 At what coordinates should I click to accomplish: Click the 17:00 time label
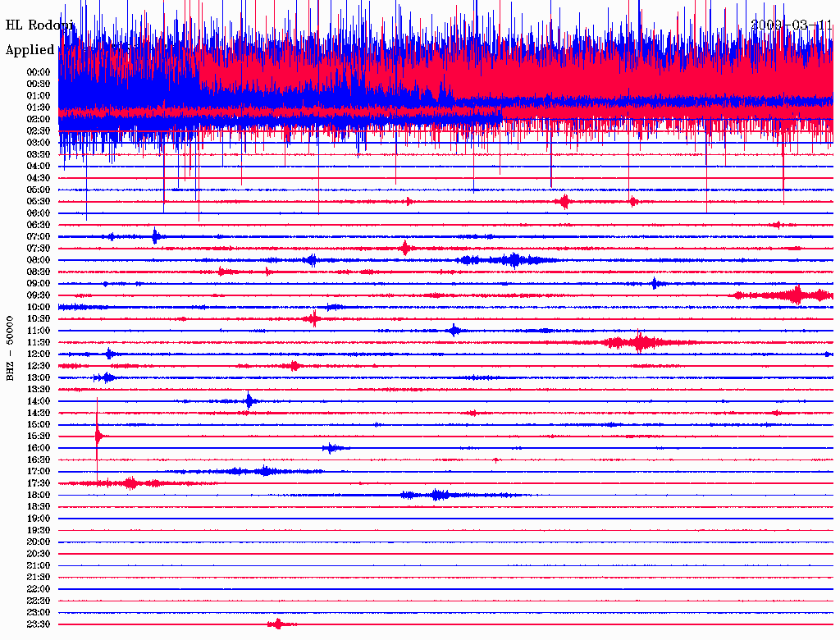38,472
